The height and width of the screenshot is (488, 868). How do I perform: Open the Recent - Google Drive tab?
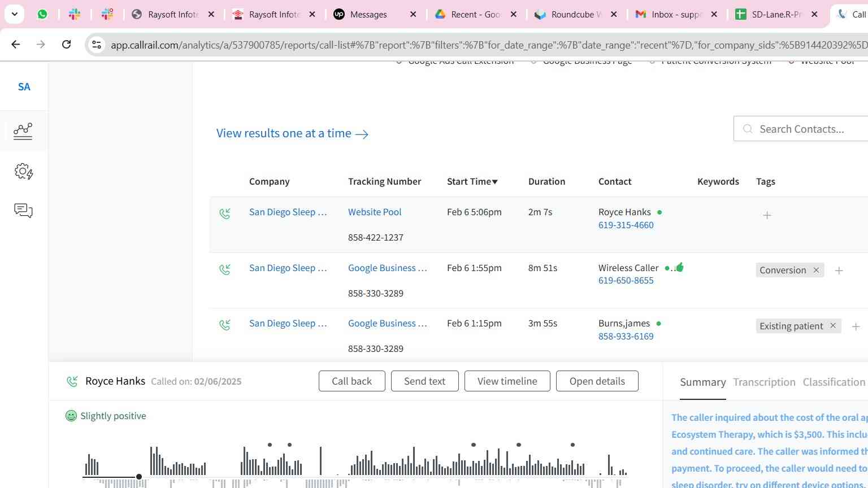475,14
